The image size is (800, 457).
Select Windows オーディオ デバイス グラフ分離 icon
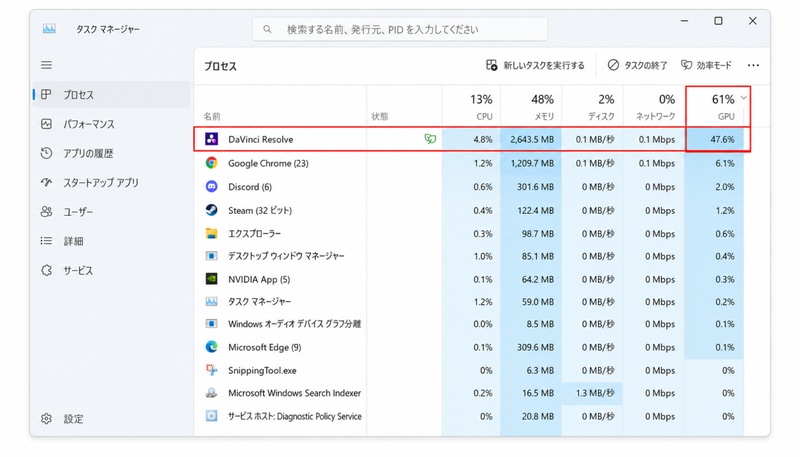211,324
